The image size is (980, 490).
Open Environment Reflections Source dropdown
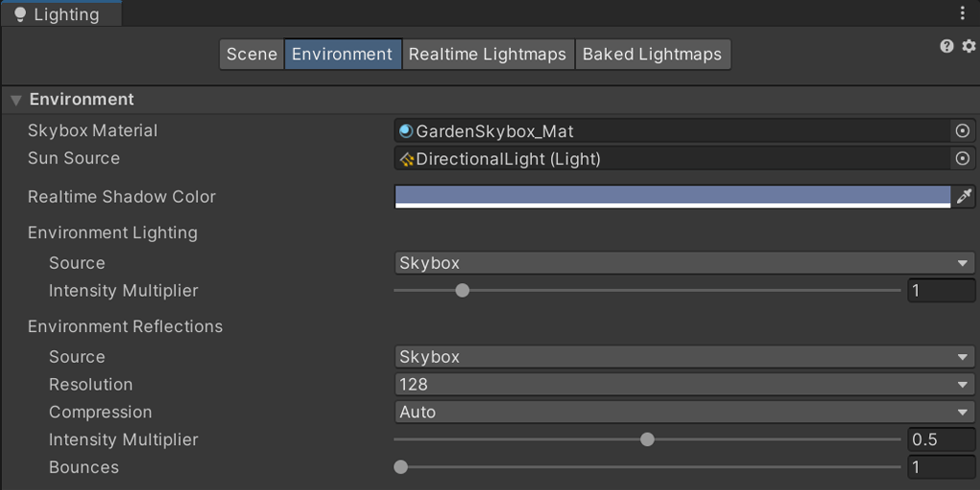click(683, 357)
